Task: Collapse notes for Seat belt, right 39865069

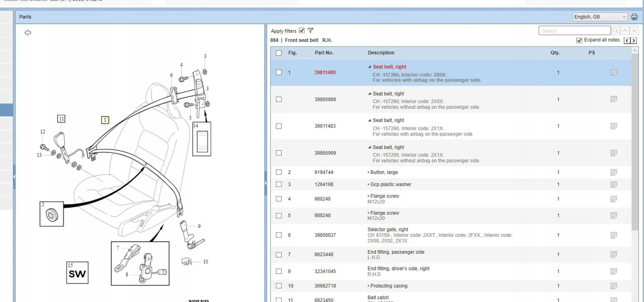Action: pos(370,147)
